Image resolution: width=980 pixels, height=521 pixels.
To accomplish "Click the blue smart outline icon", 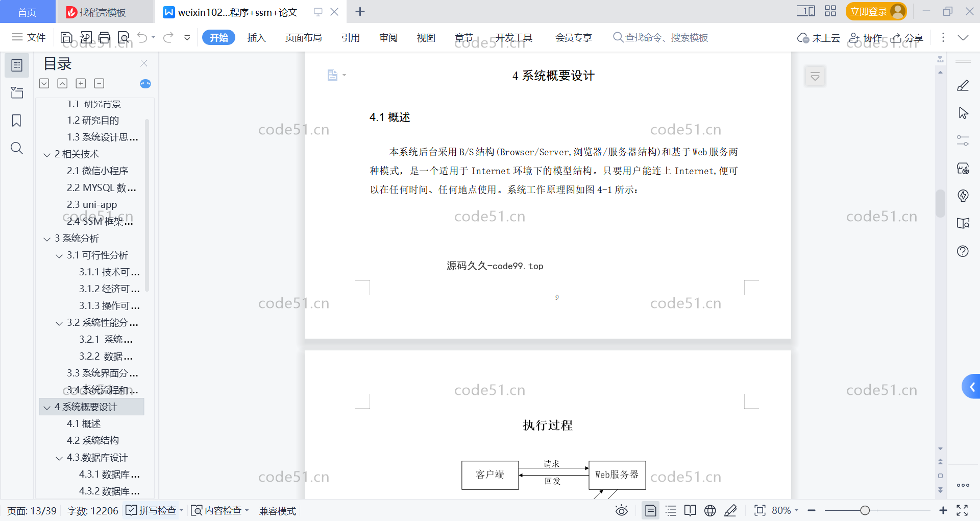I will coord(145,84).
